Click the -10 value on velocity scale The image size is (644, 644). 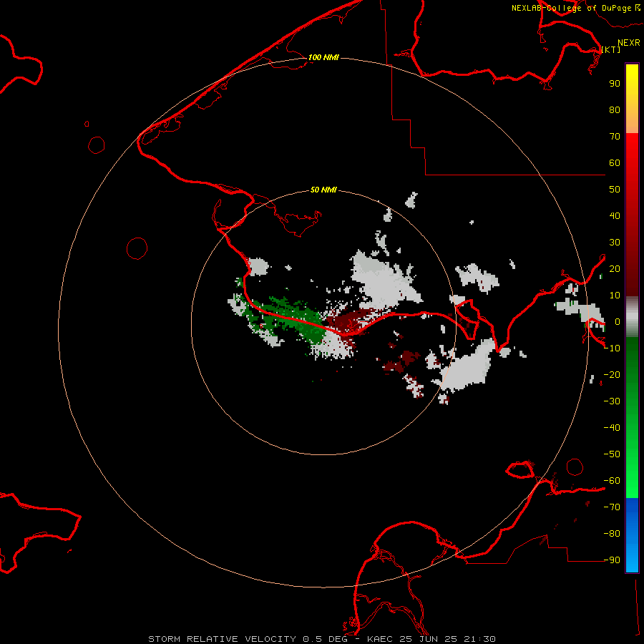point(612,348)
